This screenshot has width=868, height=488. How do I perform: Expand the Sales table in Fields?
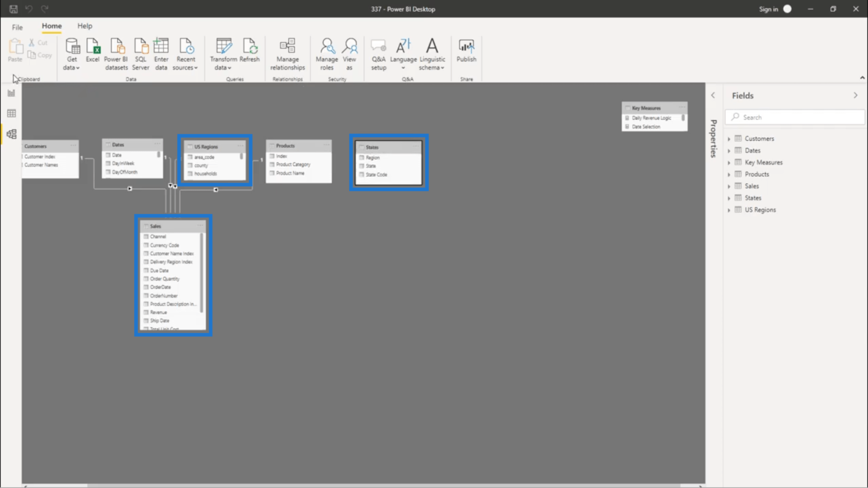click(729, 186)
